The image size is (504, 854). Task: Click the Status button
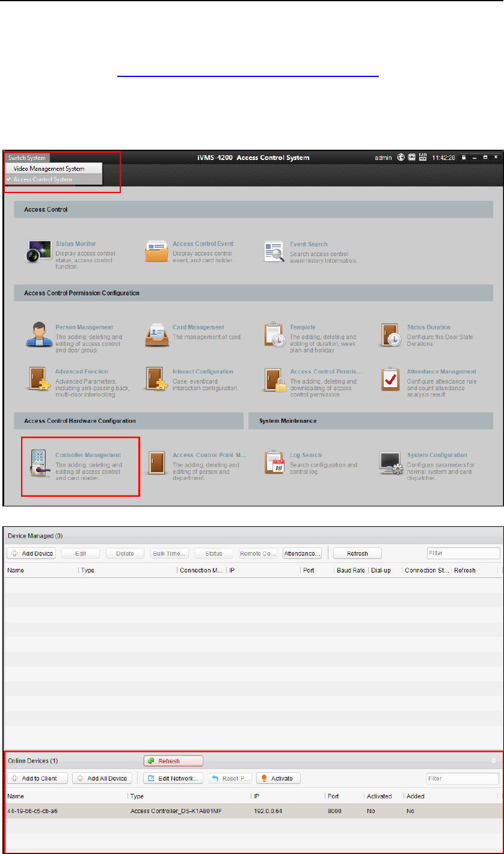click(214, 553)
